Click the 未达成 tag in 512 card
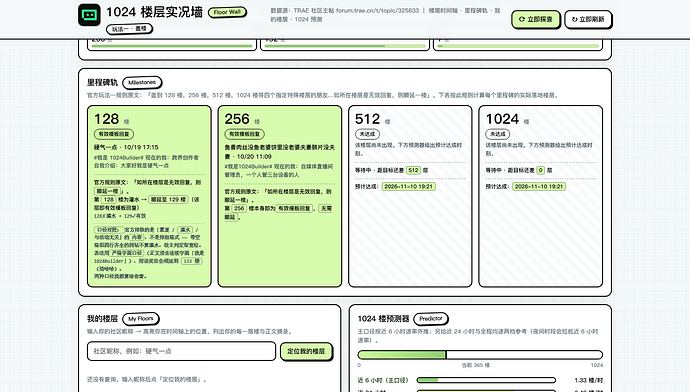Viewport: 690px width, 392px height. point(367,134)
